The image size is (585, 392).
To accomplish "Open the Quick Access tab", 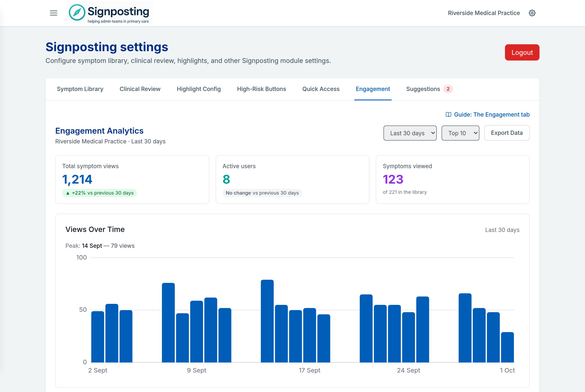I will tap(321, 89).
